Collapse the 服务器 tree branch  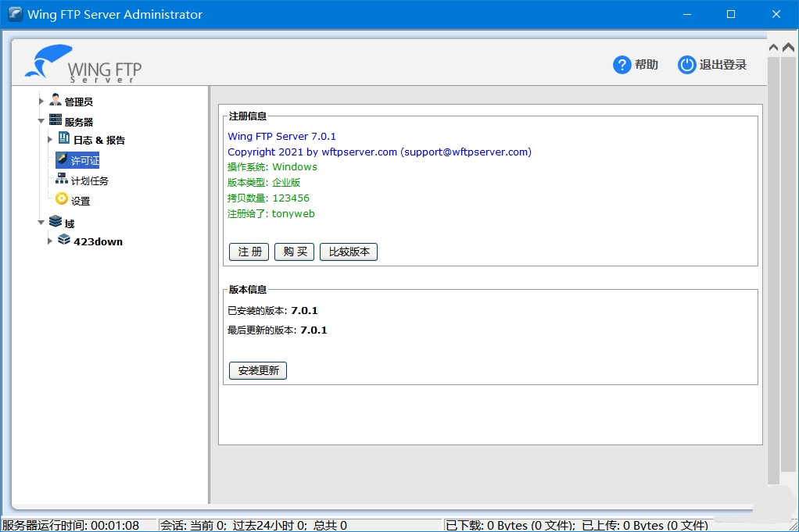coord(41,120)
